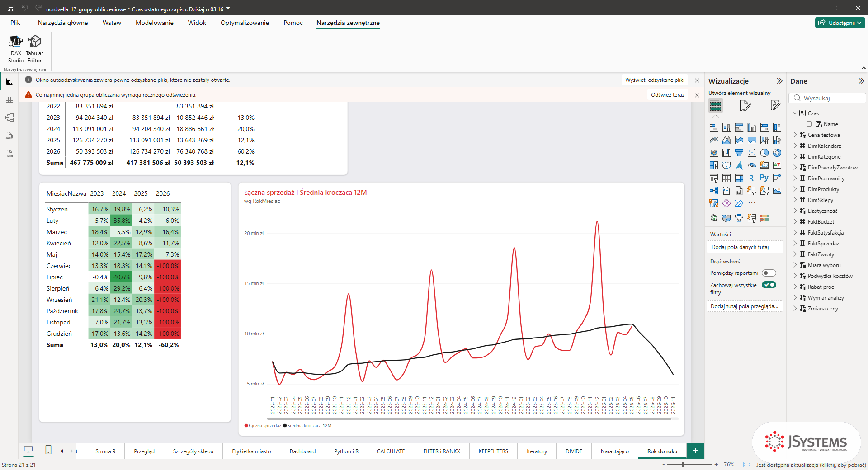This screenshot has width=868, height=470.
Task: Select the decomposition tree visual icon
Action: [x=714, y=191]
